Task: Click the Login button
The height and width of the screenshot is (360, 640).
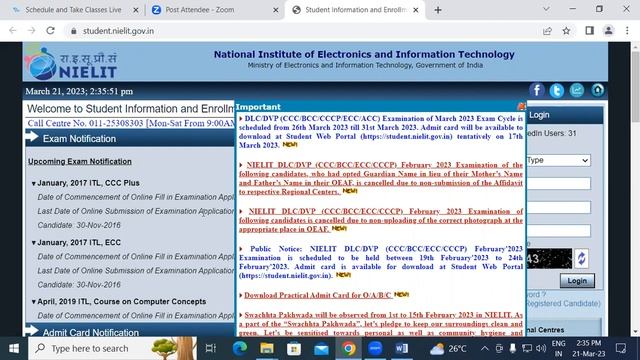Action: (577, 281)
